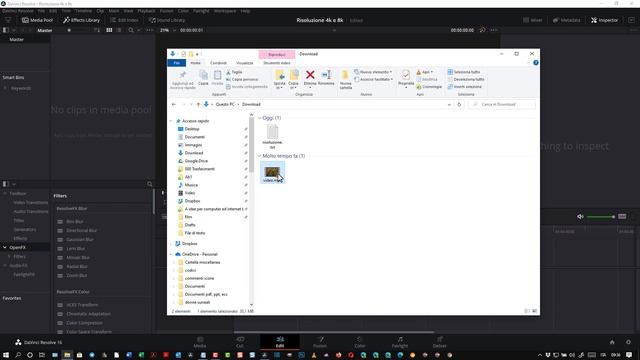Click the Explorer back navigation arrow
Viewport: 640px width, 360px height.
(x=173, y=104)
